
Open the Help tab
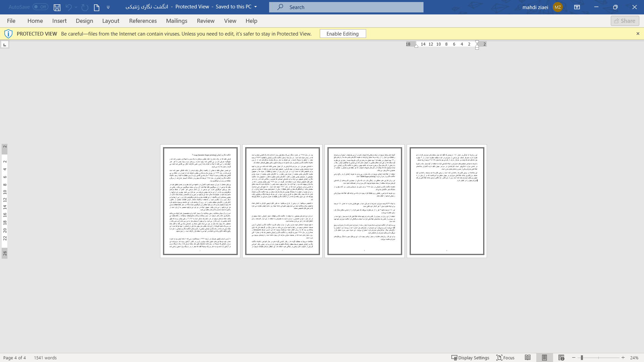click(251, 21)
